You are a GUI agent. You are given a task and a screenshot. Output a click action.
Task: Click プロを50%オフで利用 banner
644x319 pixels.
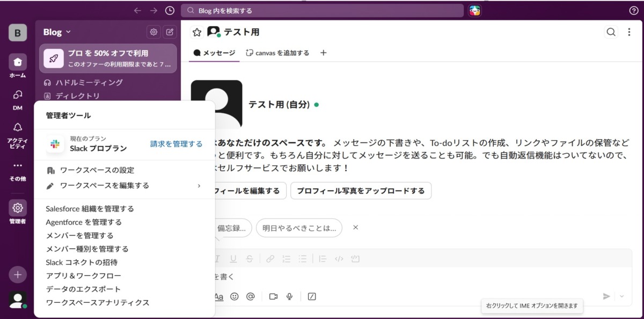click(108, 59)
